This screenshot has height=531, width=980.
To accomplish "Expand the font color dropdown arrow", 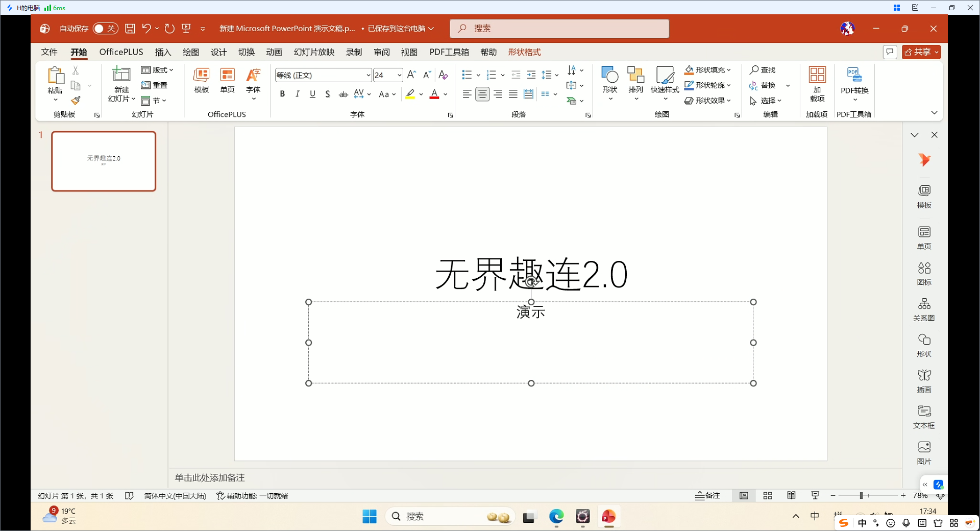I will tap(445, 94).
